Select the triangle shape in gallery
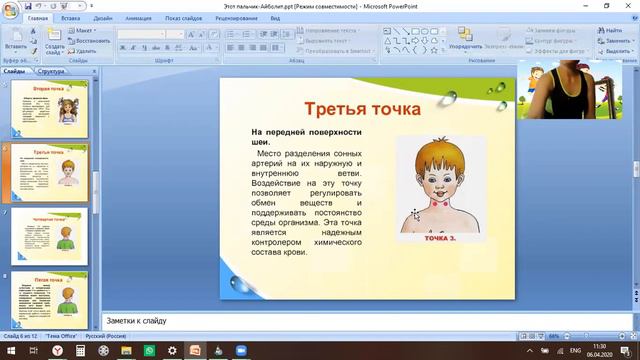This screenshot has height=360, width=640. [387, 41]
